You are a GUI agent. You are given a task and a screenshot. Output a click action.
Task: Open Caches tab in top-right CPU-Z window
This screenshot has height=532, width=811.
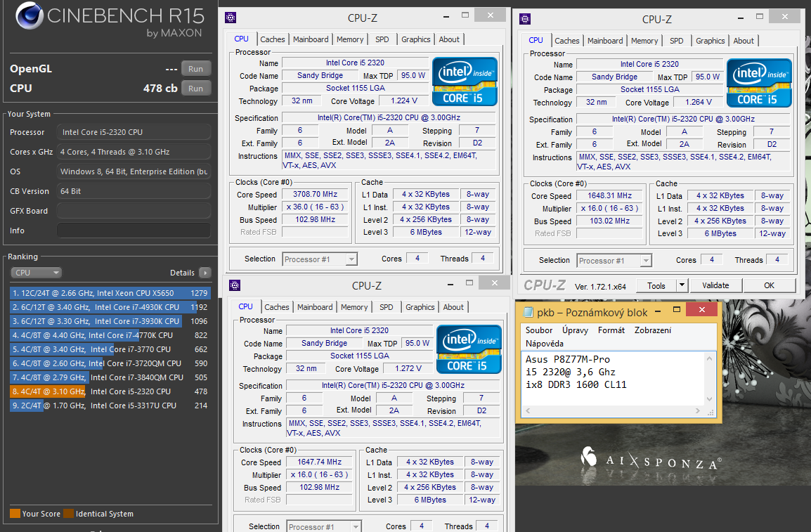pyautogui.click(x=567, y=41)
